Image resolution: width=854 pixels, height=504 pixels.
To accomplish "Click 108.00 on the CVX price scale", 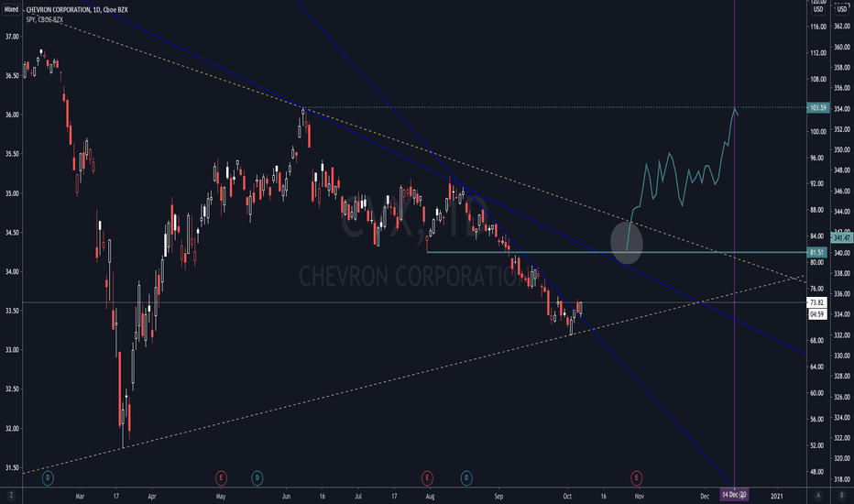I will pyautogui.click(x=818, y=79).
